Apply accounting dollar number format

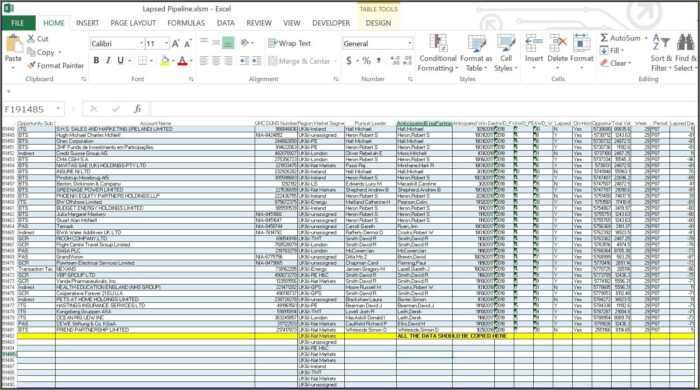click(349, 61)
